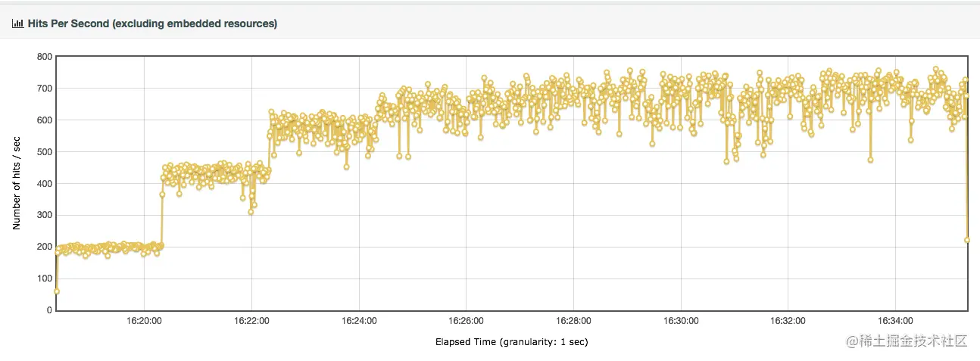Click the y-axis label 0
The width and height of the screenshot is (980, 361).
[49, 310]
